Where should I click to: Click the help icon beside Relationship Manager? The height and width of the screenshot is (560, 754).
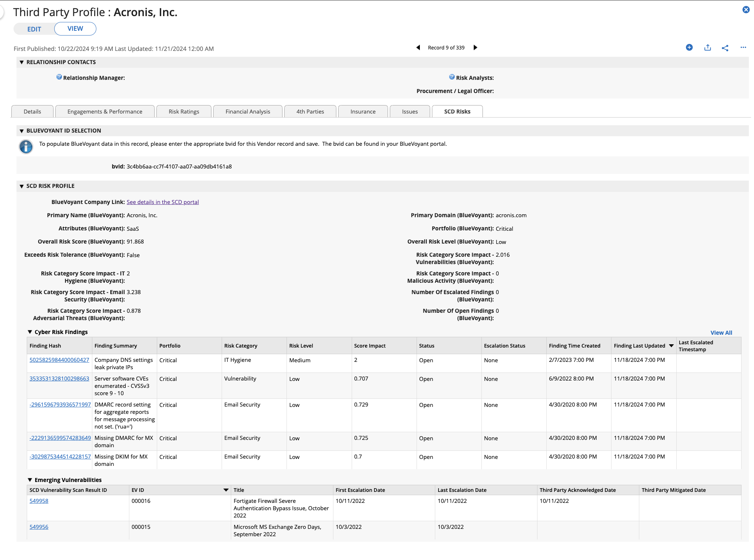point(59,77)
